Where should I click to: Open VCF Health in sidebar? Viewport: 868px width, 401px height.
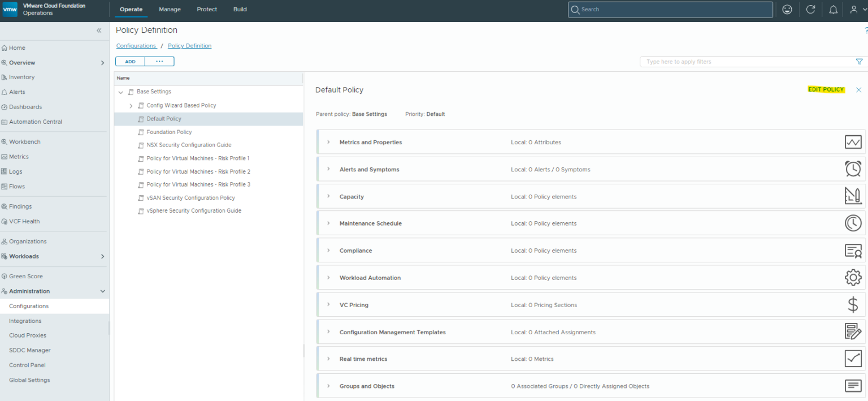(24, 221)
